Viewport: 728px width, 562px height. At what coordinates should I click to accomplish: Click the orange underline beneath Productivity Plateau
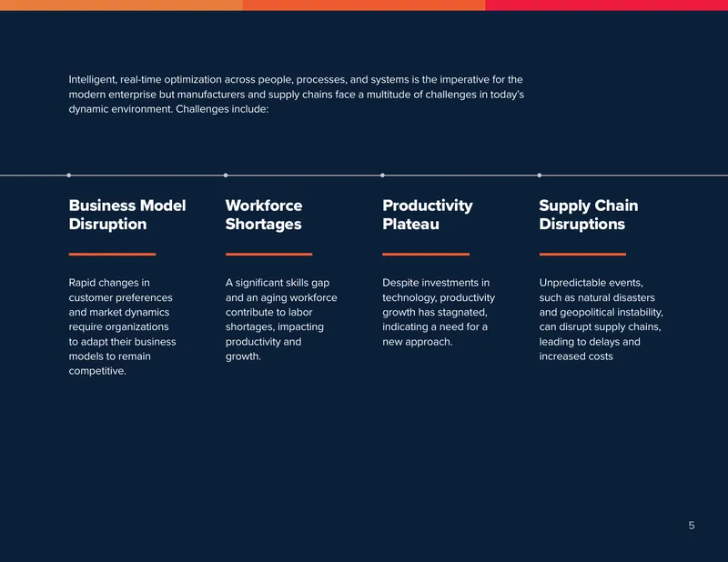point(426,255)
